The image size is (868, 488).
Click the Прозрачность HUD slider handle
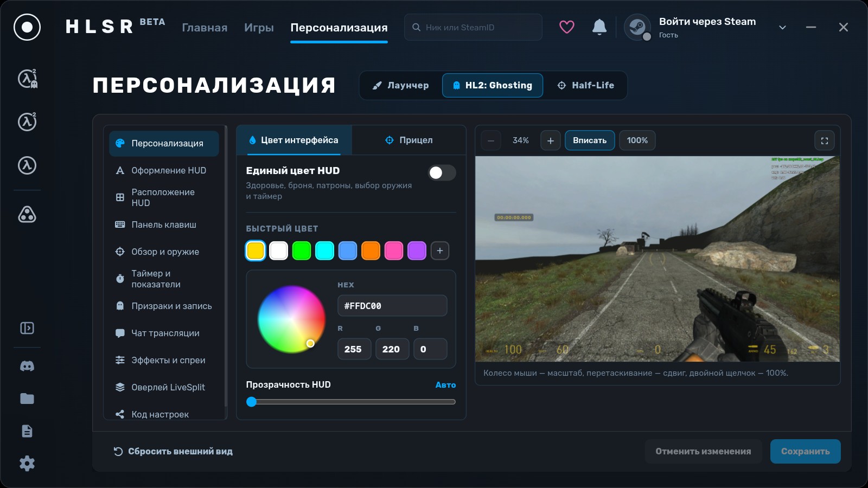pos(251,402)
